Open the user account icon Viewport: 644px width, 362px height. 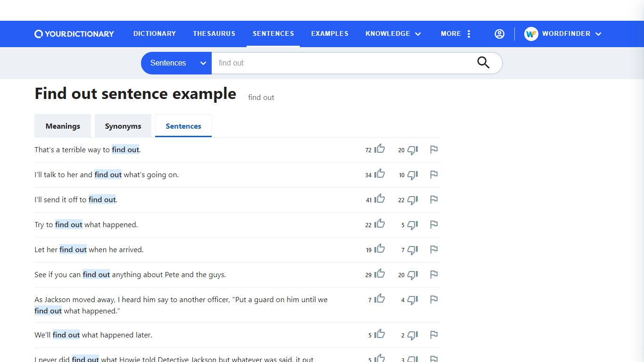point(499,34)
